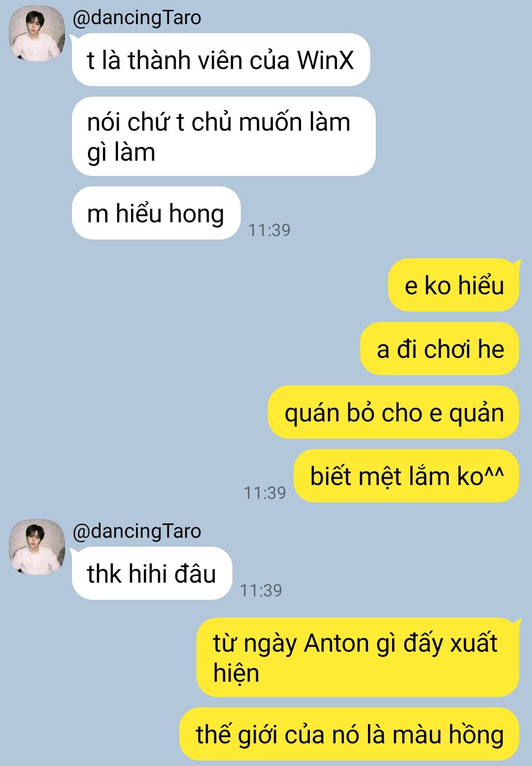The width and height of the screenshot is (532, 766).
Task: Open the second @dancingTaro username label
Action: [x=137, y=531]
